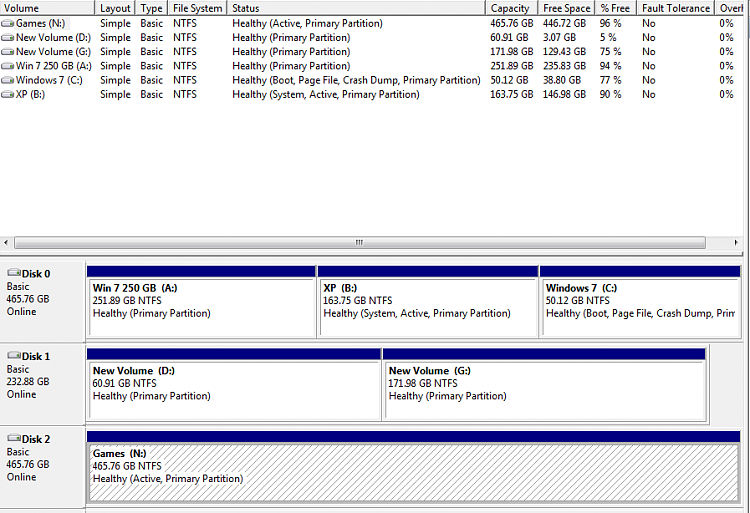Click the XP (B:) drive icon in list
The width and height of the screenshot is (750, 513).
tap(7, 95)
